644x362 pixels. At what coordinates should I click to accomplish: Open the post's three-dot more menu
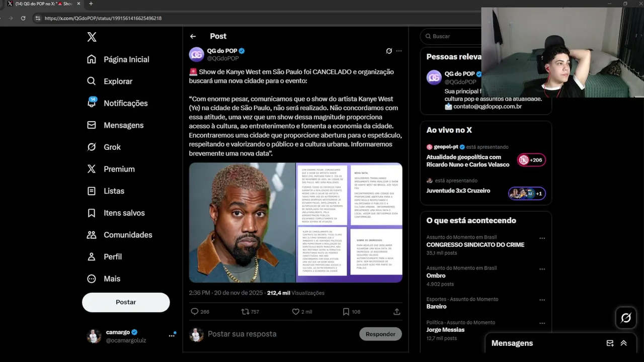pyautogui.click(x=399, y=51)
